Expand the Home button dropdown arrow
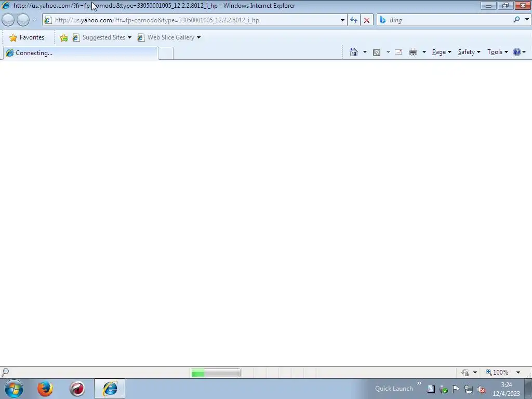532x399 pixels. [365, 52]
